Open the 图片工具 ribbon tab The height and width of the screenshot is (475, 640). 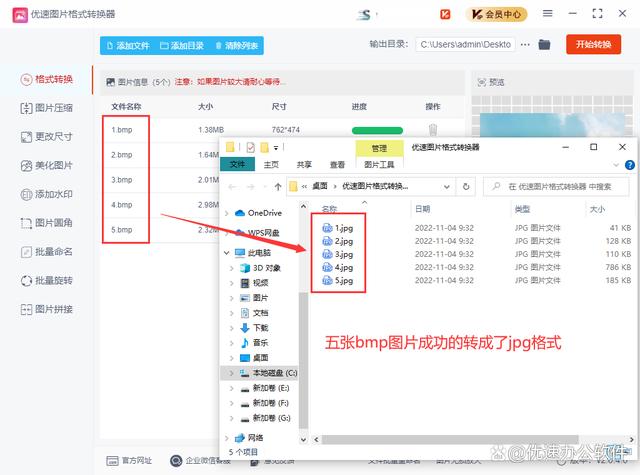379,164
